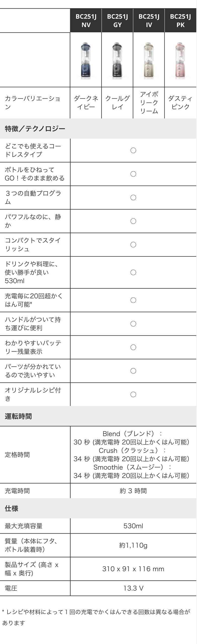This screenshot has width=197, height=644.
Task: Click circle mark for handle feature row
Action: (x=133, y=324)
